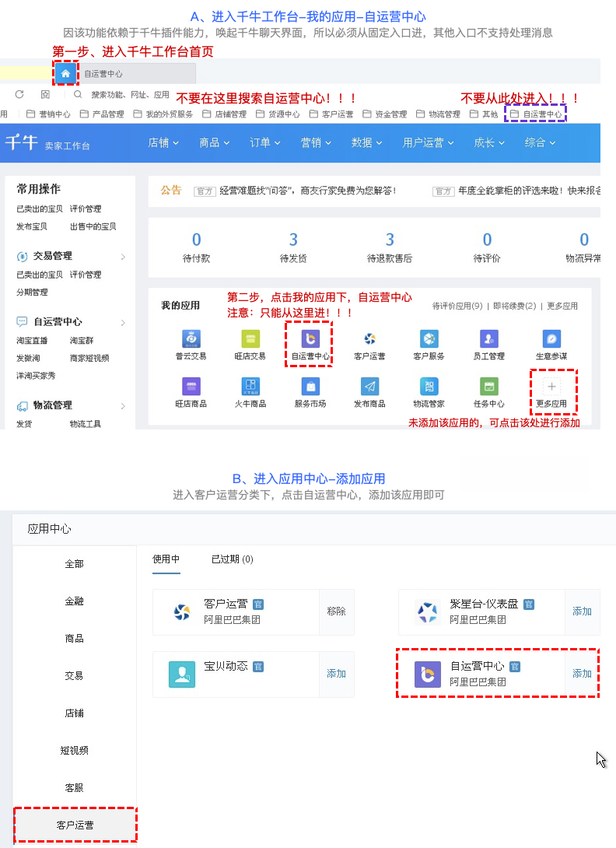Open the 发布商品 app icon
The width and height of the screenshot is (616, 848).
(369, 386)
